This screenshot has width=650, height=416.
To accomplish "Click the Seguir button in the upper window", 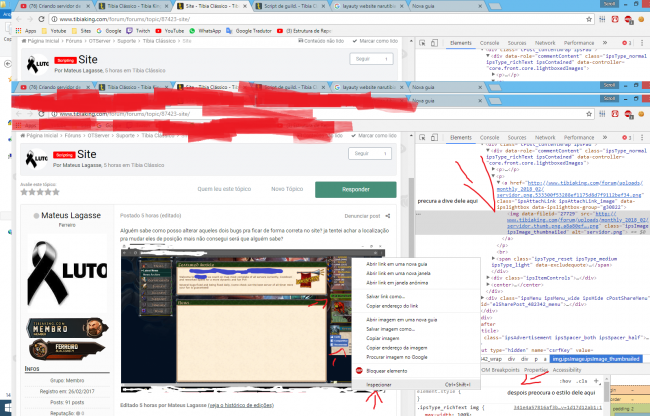I will click(x=371, y=59).
